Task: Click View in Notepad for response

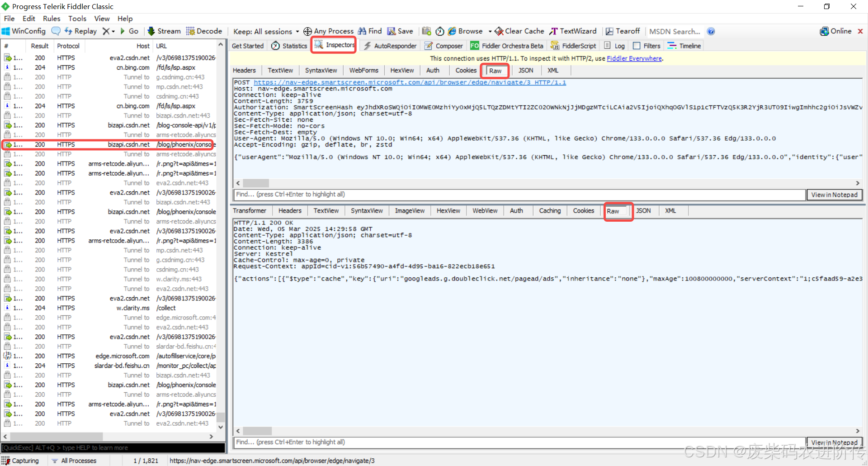Action: coord(834,442)
